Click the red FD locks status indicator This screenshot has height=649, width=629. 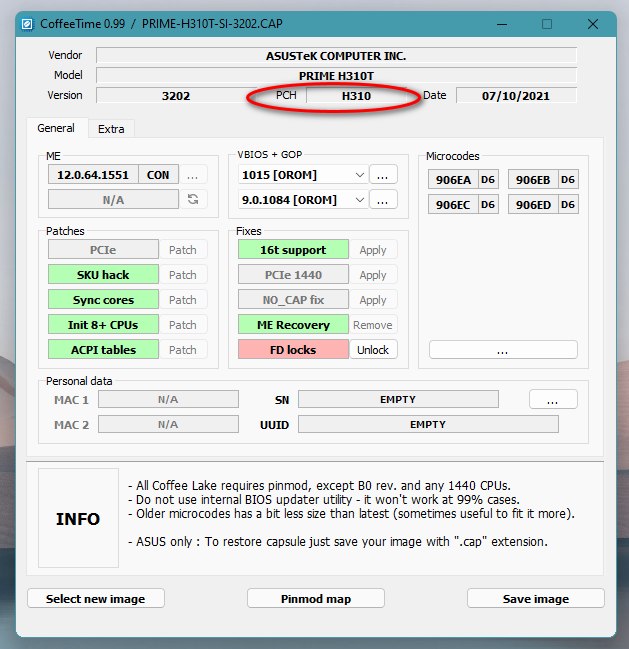coord(293,350)
